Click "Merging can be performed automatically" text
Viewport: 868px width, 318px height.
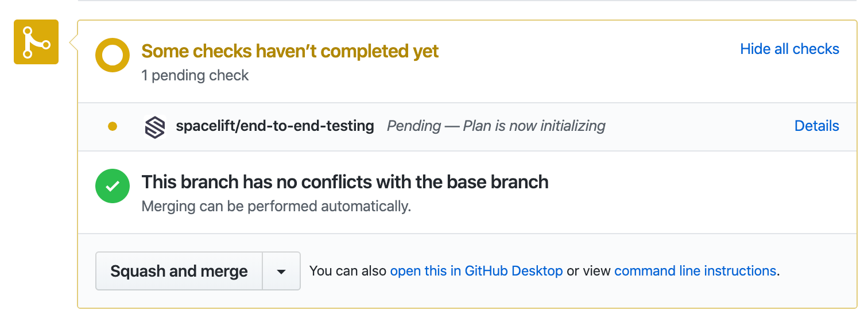(x=276, y=207)
